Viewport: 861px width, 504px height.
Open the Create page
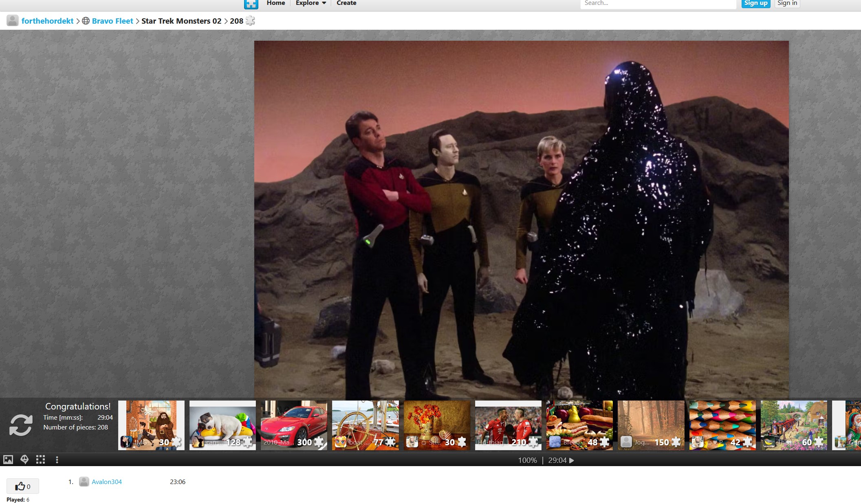click(346, 3)
